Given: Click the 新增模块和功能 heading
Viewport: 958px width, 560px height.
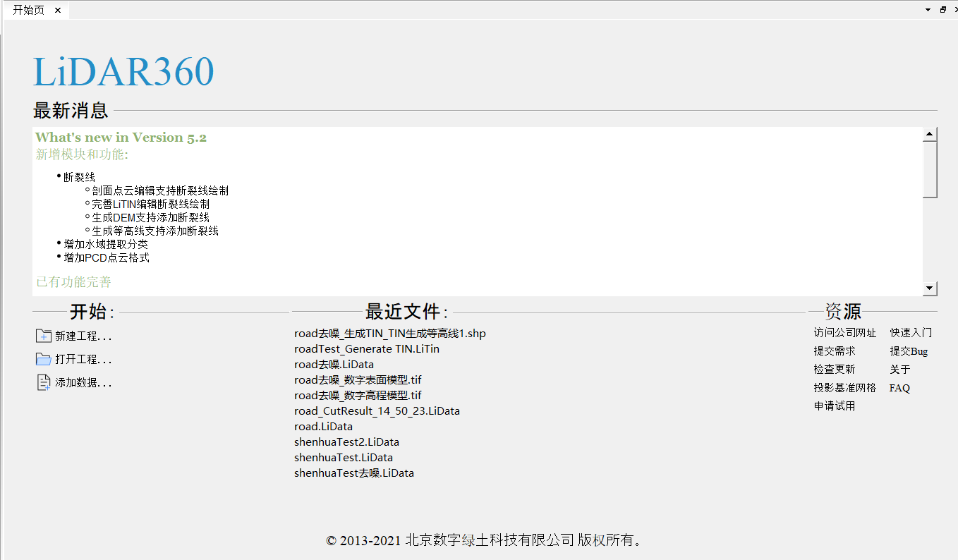Looking at the screenshot, I should click(82, 154).
